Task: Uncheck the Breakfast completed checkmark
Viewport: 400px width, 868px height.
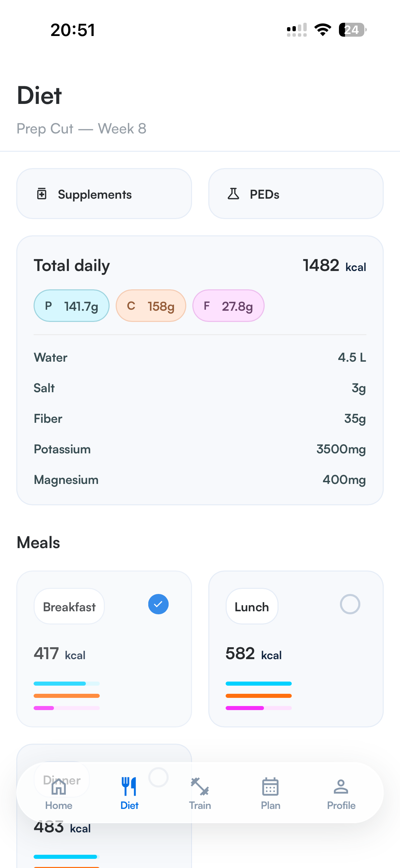Action: [158, 604]
